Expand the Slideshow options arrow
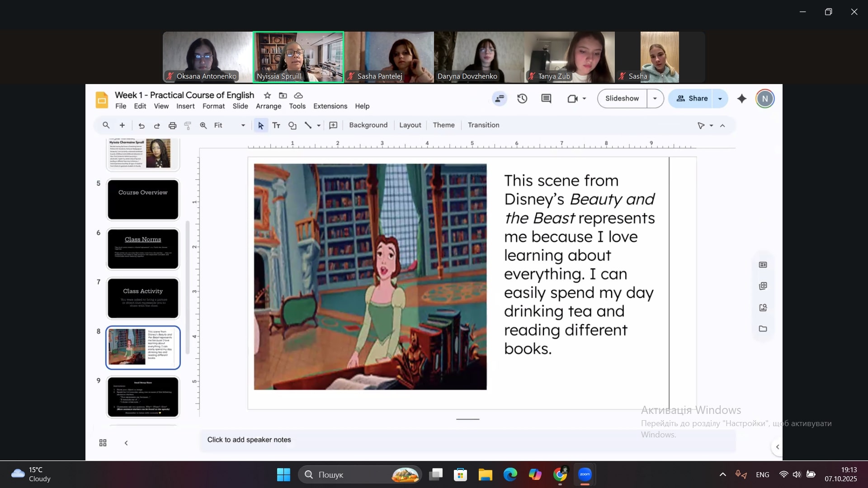The width and height of the screenshot is (868, 488). click(x=655, y=99)
